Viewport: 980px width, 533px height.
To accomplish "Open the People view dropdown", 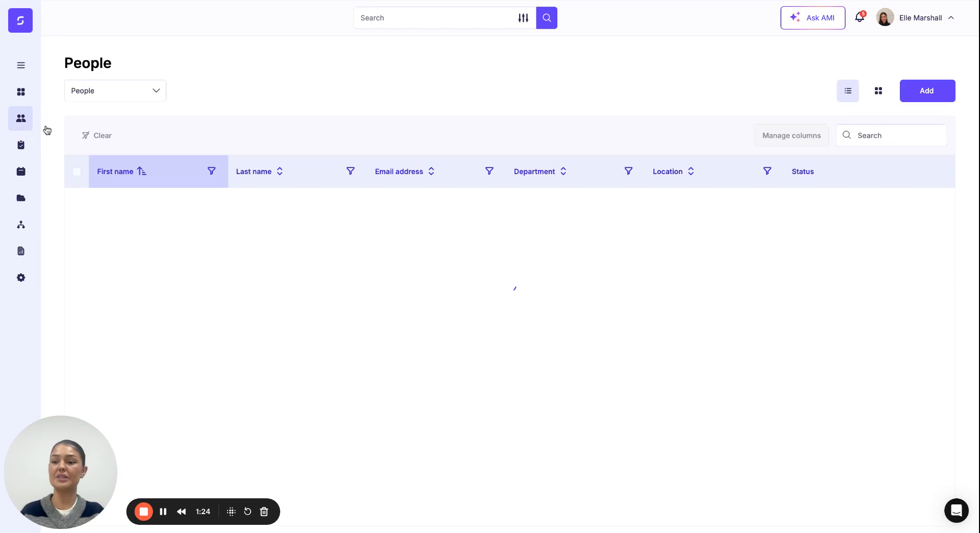I will point(115,90).
